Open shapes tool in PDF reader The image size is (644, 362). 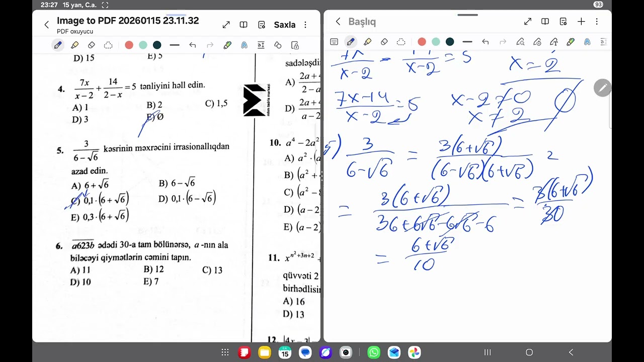[x=278, y=45]
